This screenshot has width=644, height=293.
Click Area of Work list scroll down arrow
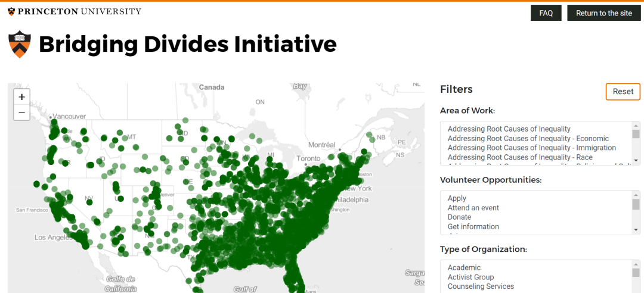pos(636,160)
